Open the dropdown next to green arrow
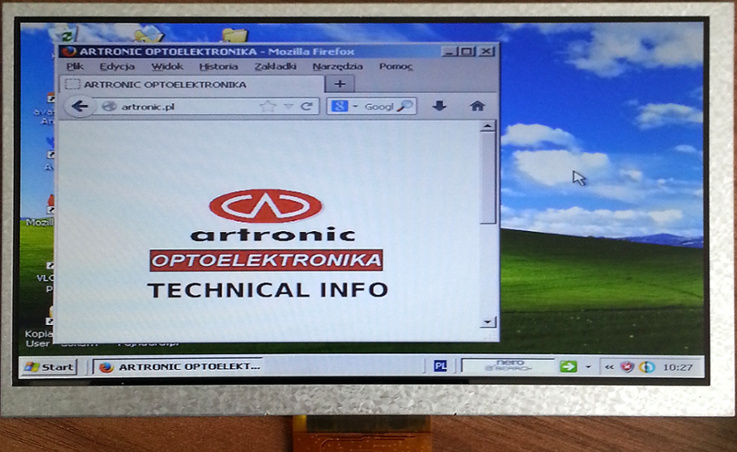The height and width of the screenshot is (452, 737). tap(588, 366)
